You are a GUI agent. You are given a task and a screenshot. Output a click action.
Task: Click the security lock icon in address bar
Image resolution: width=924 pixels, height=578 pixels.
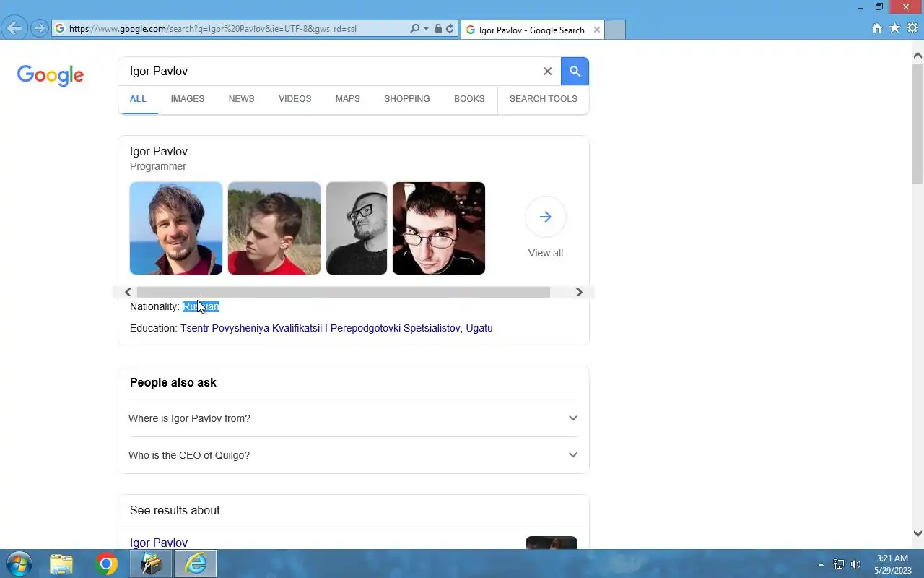(x=438, y=29)
